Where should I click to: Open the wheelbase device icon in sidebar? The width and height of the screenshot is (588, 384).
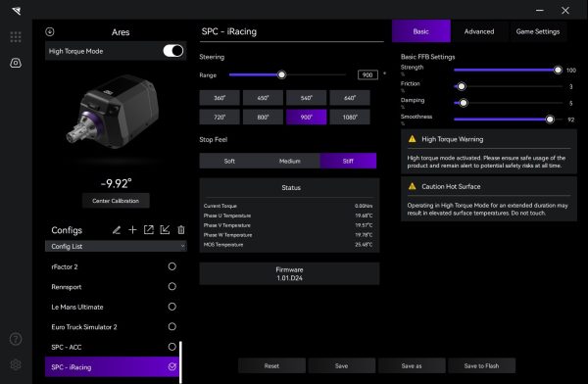click(16, 63)
